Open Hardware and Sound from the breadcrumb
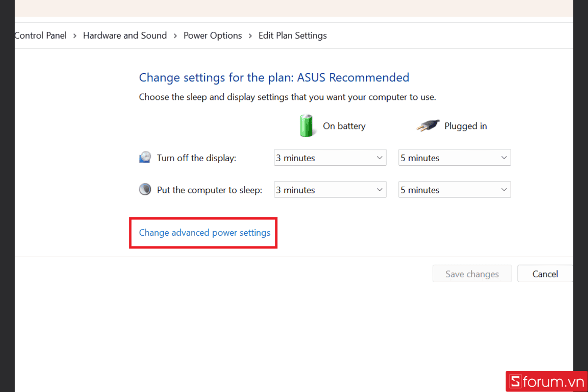The width and height of the screenshot is (588, 392). [x=124, y=35]
